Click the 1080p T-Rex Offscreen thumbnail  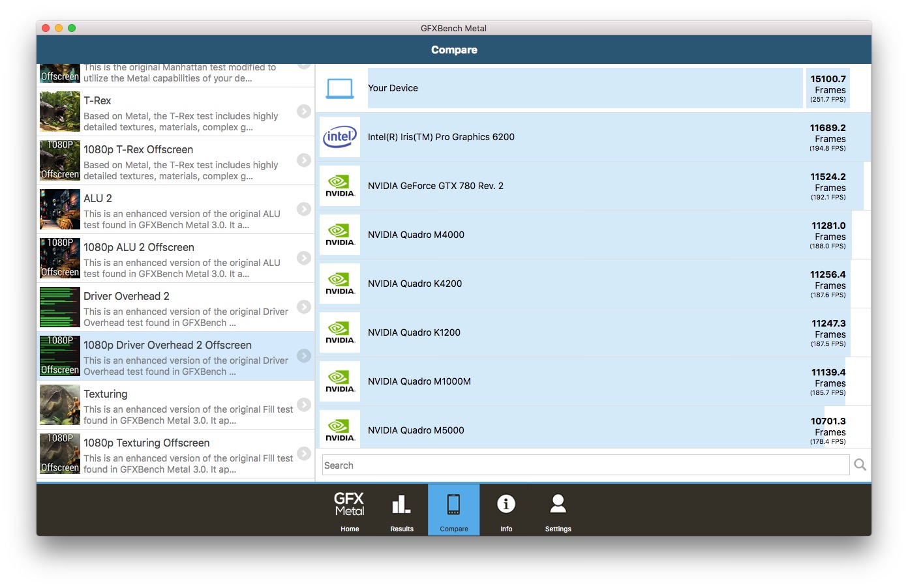[x=60, y=160]
